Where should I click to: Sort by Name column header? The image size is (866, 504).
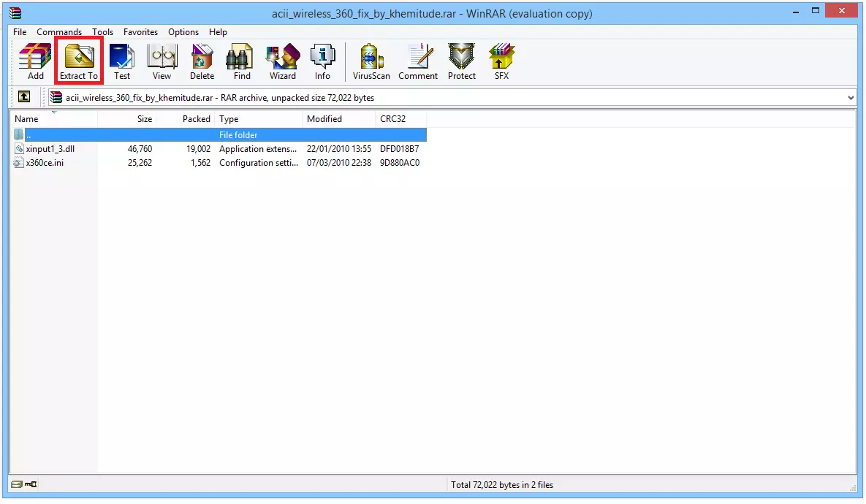pos(53,118)
